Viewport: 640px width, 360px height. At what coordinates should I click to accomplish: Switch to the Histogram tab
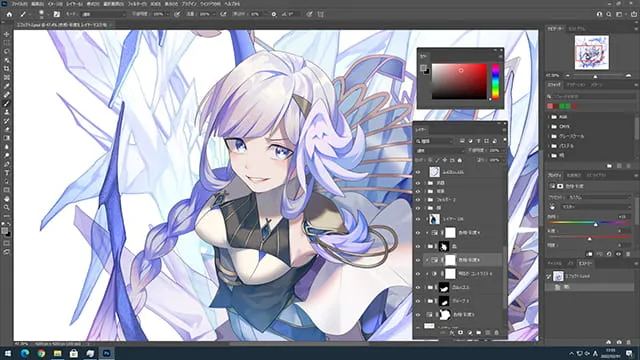(x=577, y=29)
